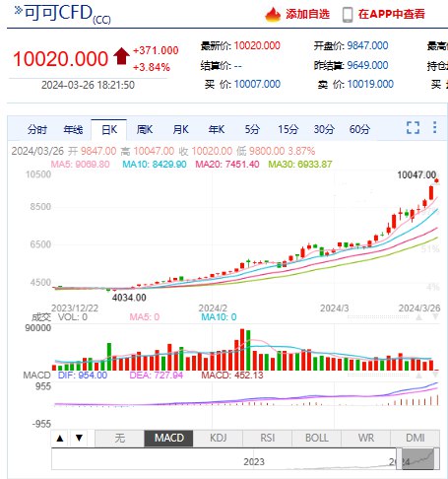The image size is (448, 479).
Task: Click the black down-arrow indicator button
Action: (79, 438)
